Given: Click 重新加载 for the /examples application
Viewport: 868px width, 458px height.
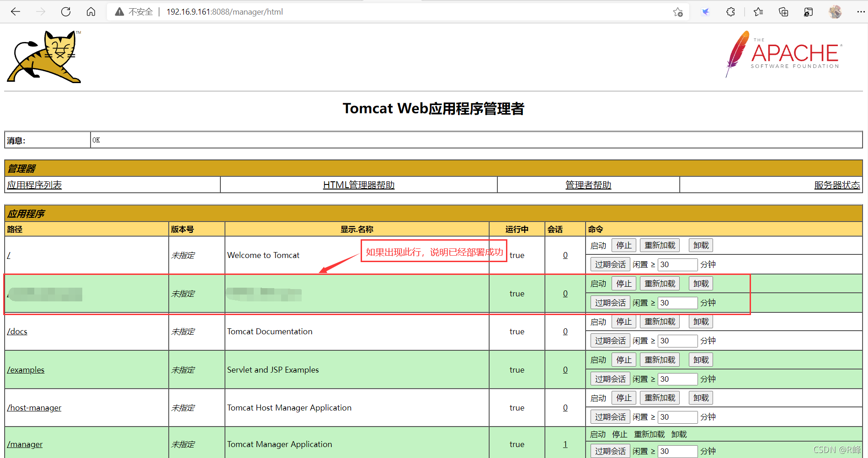Looking at the screenshot, I should (659, 359).
